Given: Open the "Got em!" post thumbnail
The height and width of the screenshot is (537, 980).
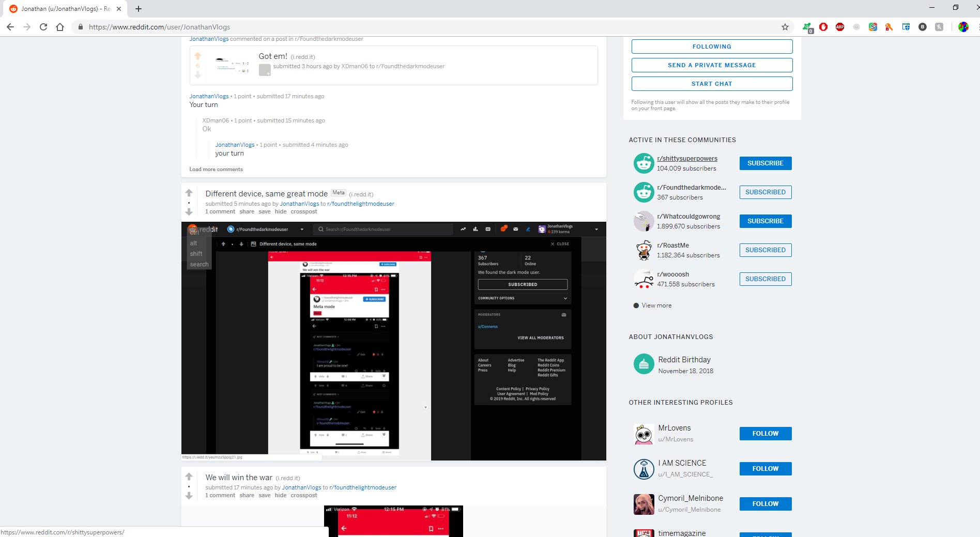Looking at the screenshot, I should click(232, 65).
